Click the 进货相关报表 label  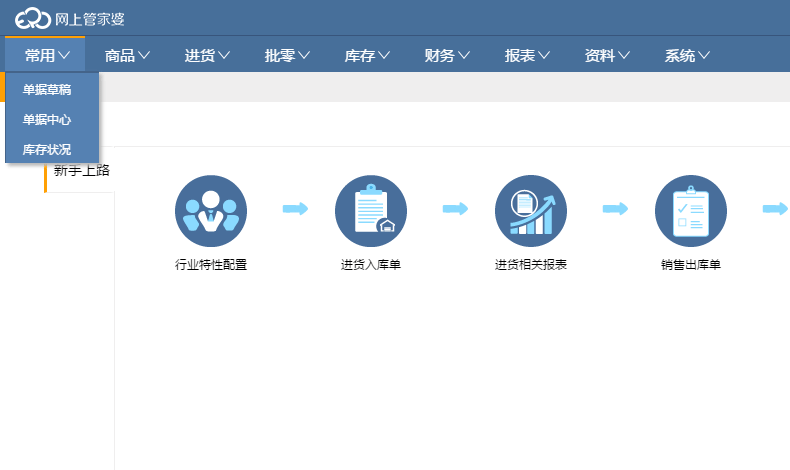point(531,264)
